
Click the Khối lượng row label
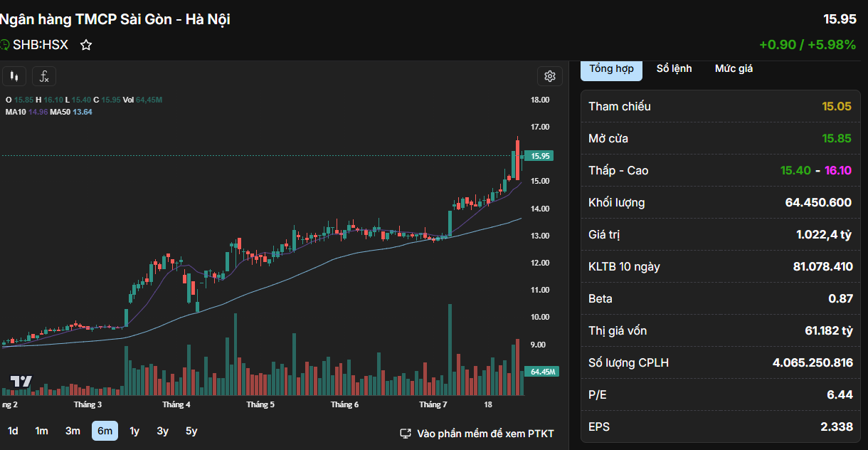click(616, 203)
